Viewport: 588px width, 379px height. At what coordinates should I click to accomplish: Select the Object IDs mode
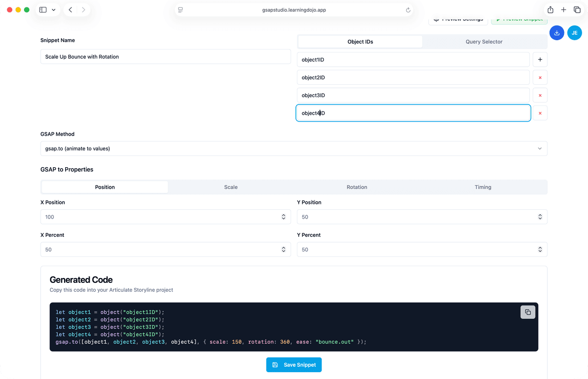click(x=360, y=42)
